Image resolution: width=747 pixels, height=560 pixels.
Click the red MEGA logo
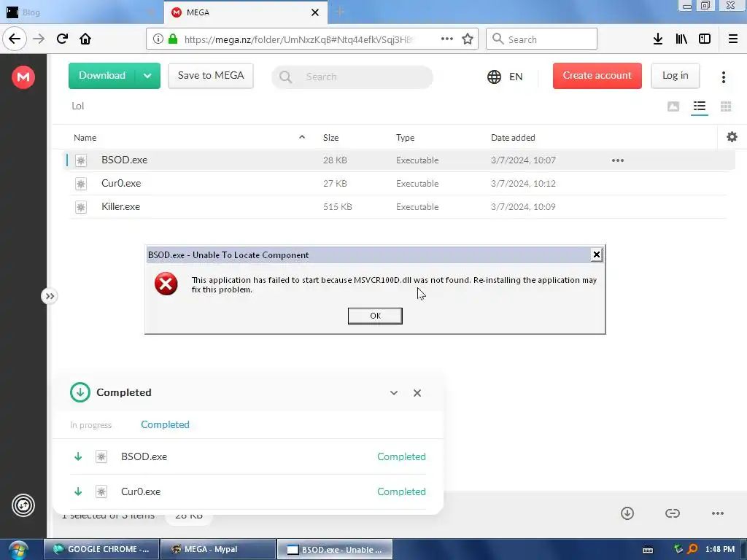click(x=23, y=77)
